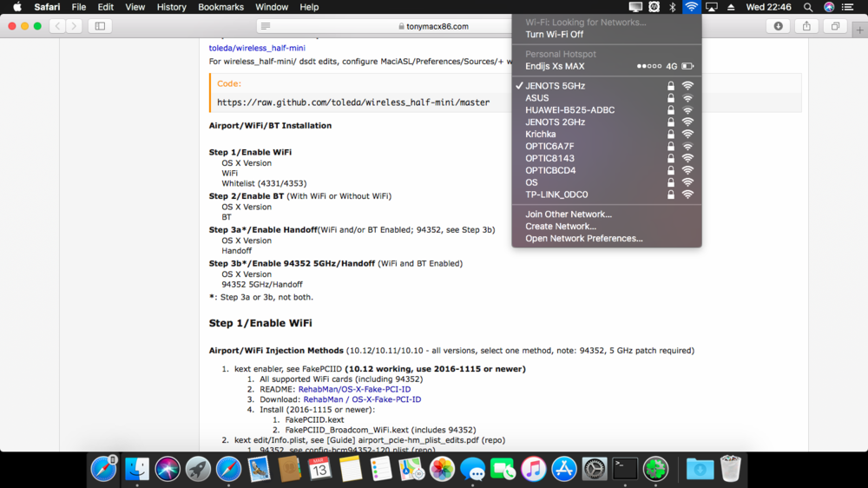
Task: Select the checked JENOTS 5GHz network
Action: [555, 86]
